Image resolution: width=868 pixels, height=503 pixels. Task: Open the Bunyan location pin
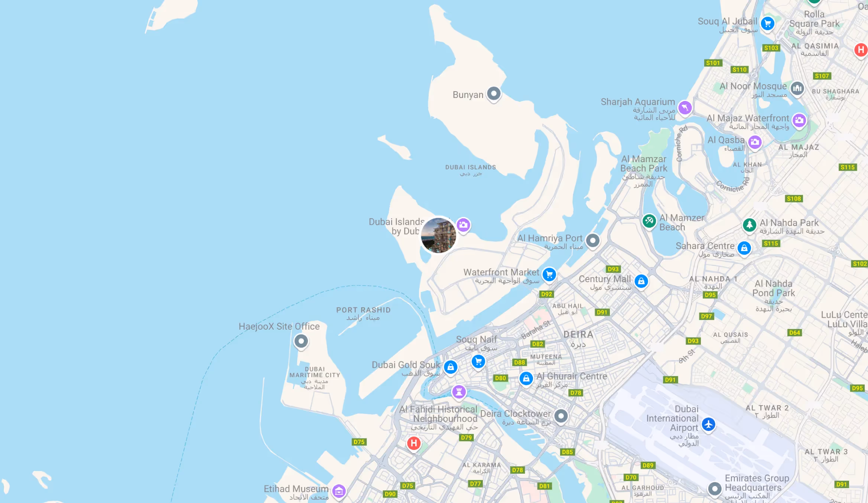click(494, 94)
